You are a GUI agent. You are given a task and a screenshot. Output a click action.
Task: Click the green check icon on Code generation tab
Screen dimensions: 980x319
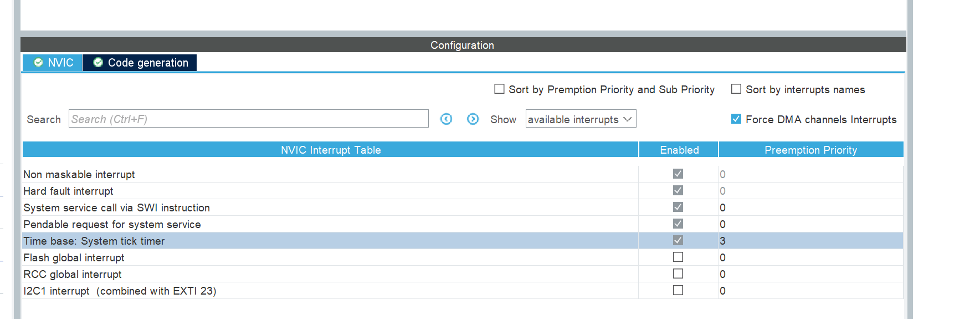tap(98, 63)
